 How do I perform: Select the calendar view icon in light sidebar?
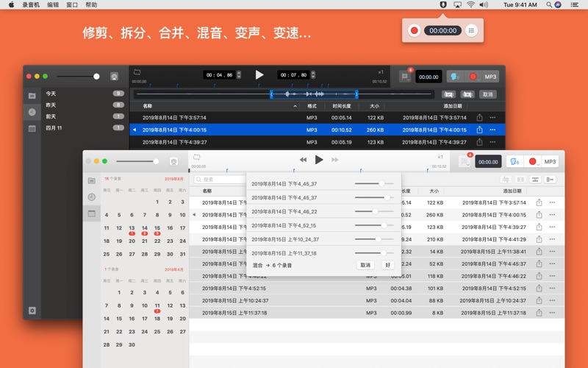pyautogui.click(x=91, y=213)
